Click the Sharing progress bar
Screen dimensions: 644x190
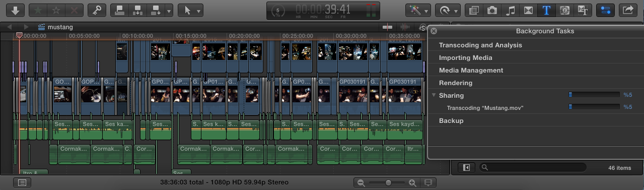click(594, 95)
